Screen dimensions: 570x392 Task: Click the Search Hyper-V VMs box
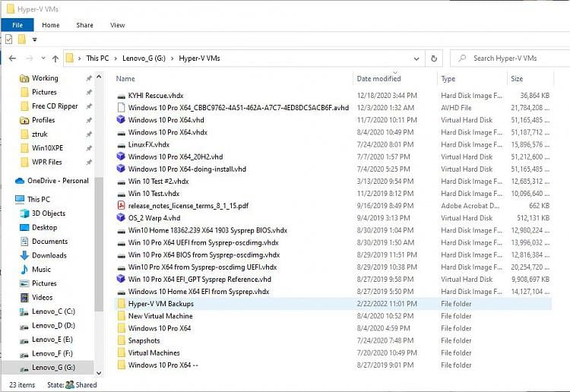tap(509, 58)
